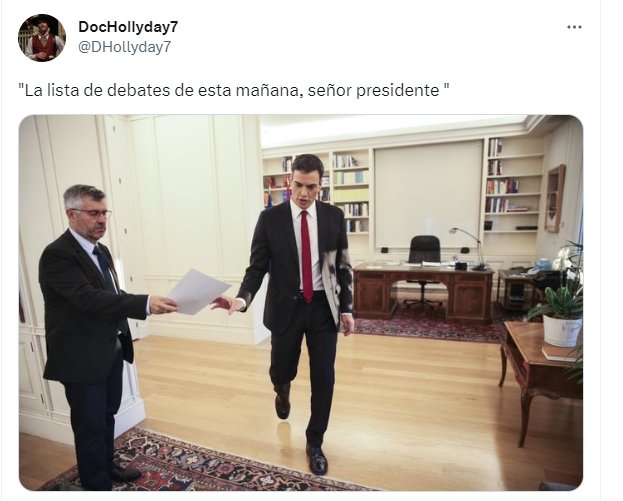The width and height of the screenshot is (623, 501).
Task: Open the tweet text about lista de debates
Action: [x=234, y=90]
